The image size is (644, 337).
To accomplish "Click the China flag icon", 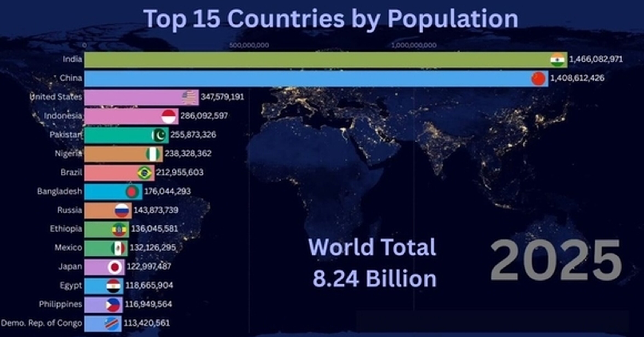I will pos(538,79).
